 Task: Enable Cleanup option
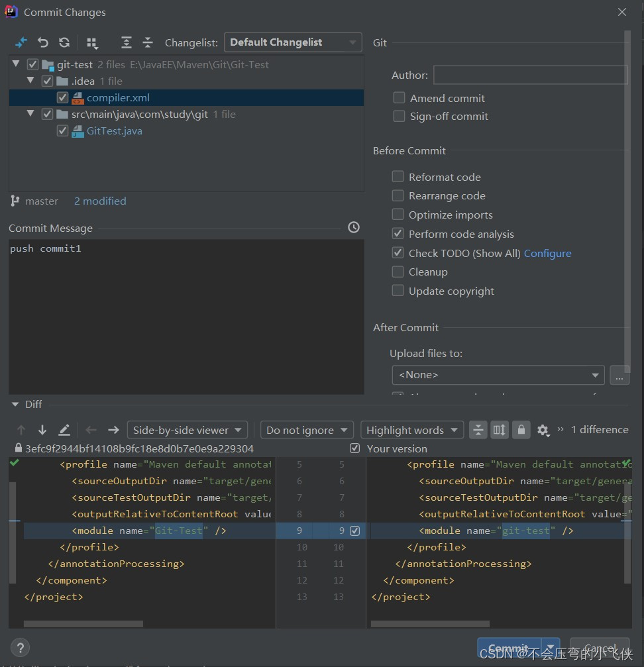pos(398,272)
